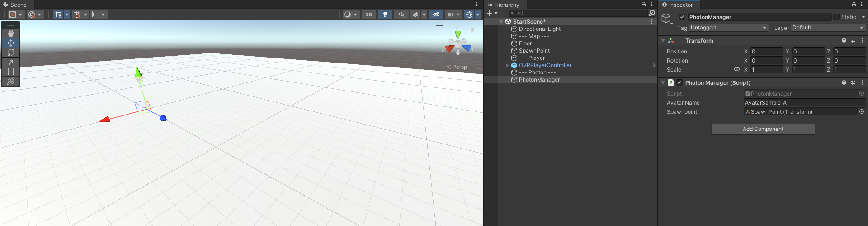This screenshot has width=868, height=226.
Task: Toggle Gizmos visibility globe icon
Action: (469, 14)
